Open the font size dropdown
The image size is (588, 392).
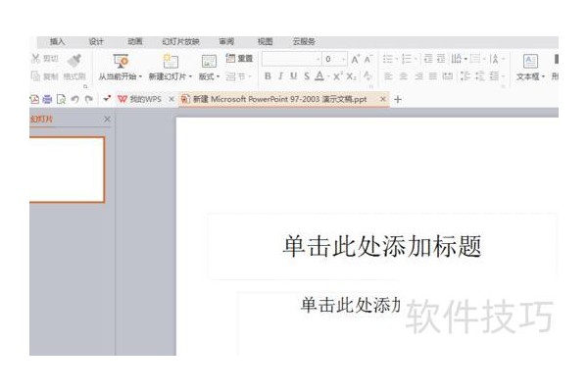(343, 59)
